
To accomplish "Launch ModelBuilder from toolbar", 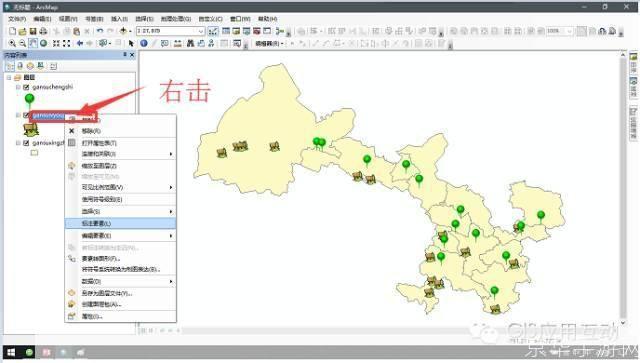I will click(280, 31).
